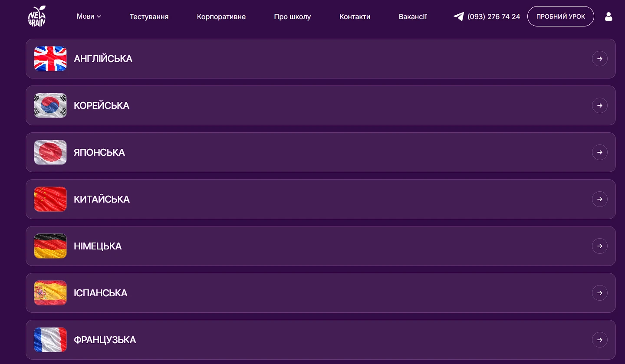Select the НІМЕЦЬКА language title

point(98,246)
